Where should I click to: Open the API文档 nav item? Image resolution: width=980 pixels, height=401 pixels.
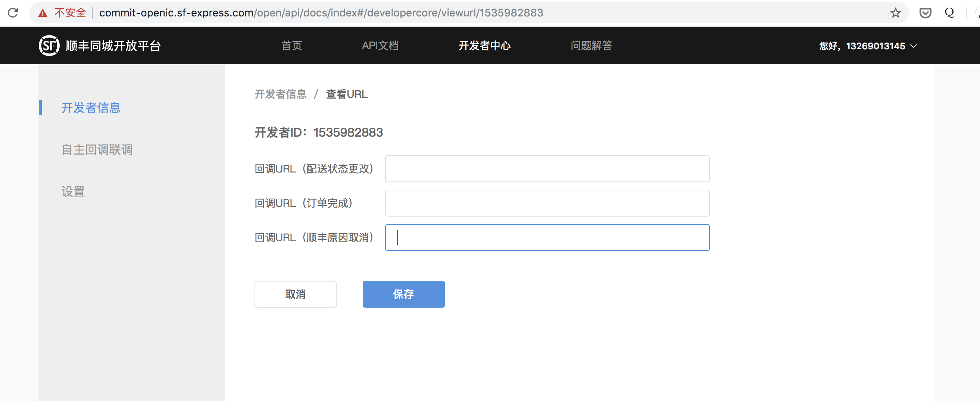(x=380, y=46)
